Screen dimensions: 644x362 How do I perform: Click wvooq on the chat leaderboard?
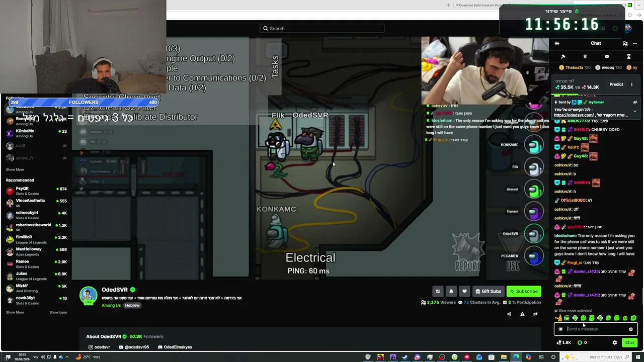click(x=608, y=67)
